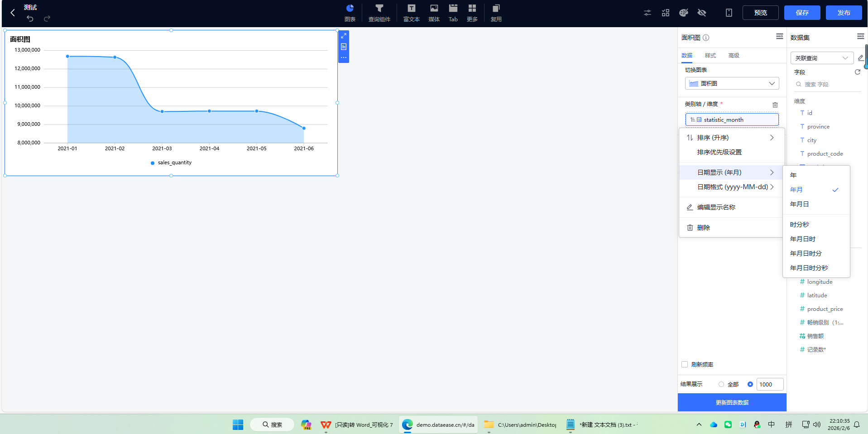The width and height of the screenshot is (868, 434).
Task: Click the back arrow next to 测试
Action: click(13, 13)
